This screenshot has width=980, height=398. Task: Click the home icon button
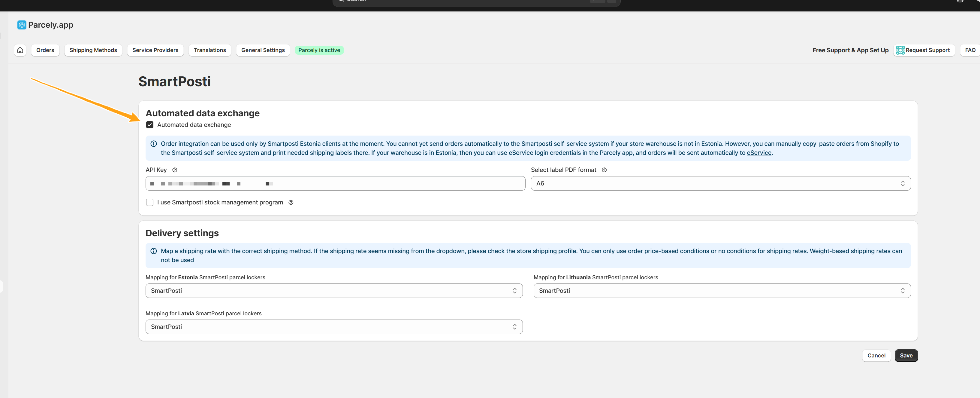click(x=20, y=50)
